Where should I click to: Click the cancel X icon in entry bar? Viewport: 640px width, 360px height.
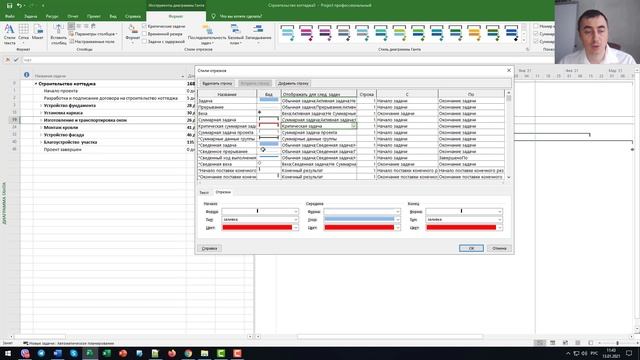[7, 60]
